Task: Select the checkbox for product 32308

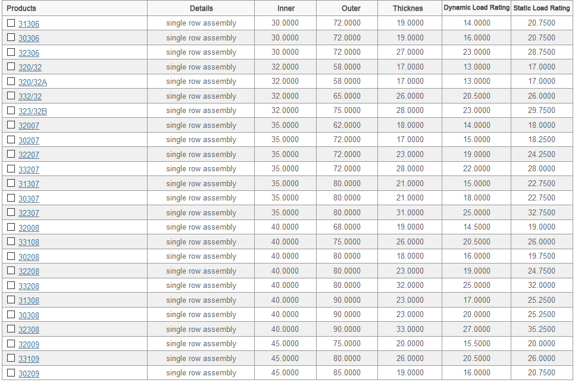Action: (x=11, y=330)
